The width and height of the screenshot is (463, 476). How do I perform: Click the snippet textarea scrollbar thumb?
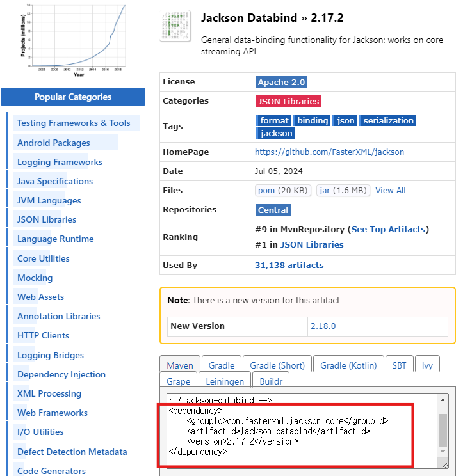pos(443,430)
